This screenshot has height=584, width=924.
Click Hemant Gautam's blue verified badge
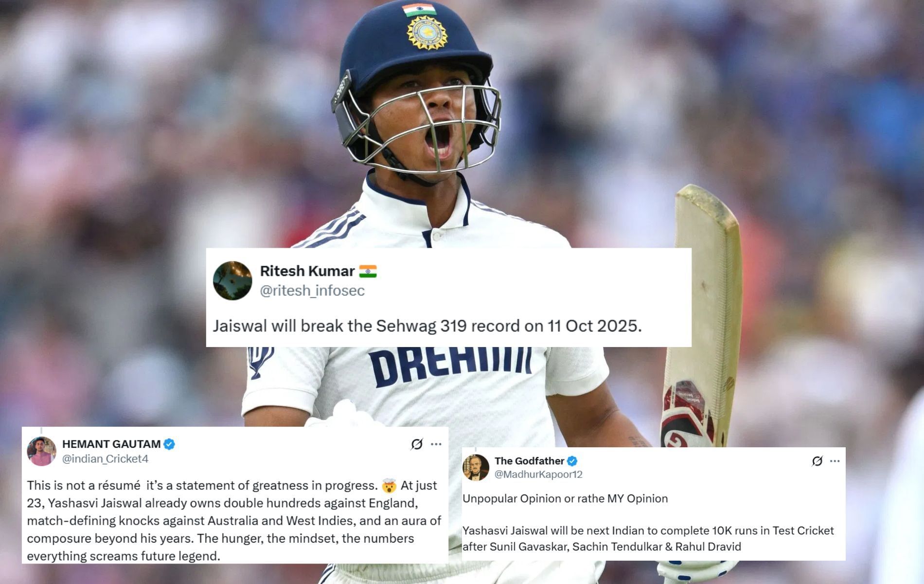(x=169, y=444)
